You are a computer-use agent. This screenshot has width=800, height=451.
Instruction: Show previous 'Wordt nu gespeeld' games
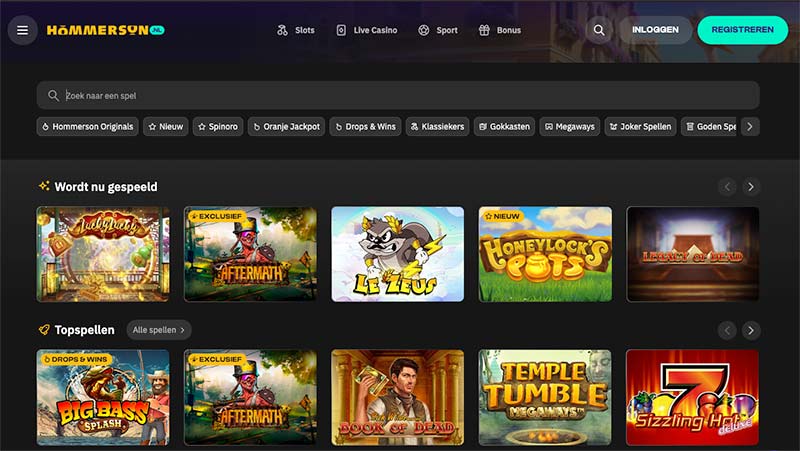pyautogui.click(x=727, y=187)
